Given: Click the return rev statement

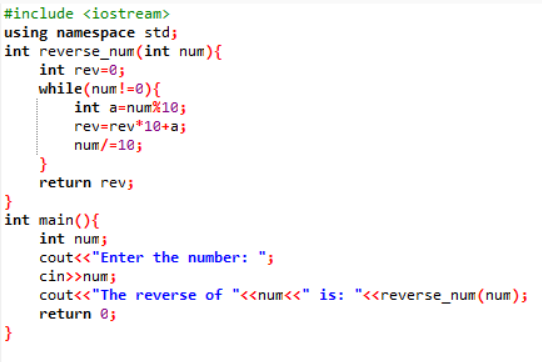Looking at the screenshot, I should (x=86, y=183).
